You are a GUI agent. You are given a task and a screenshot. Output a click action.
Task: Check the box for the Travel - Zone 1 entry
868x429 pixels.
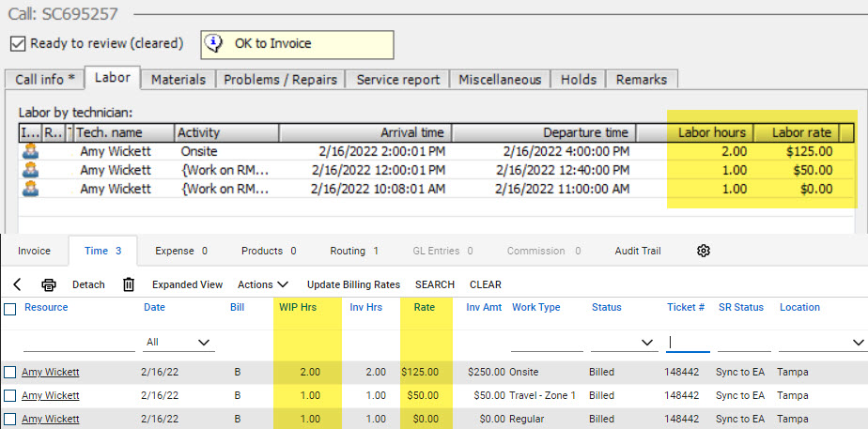click(10, 396)
